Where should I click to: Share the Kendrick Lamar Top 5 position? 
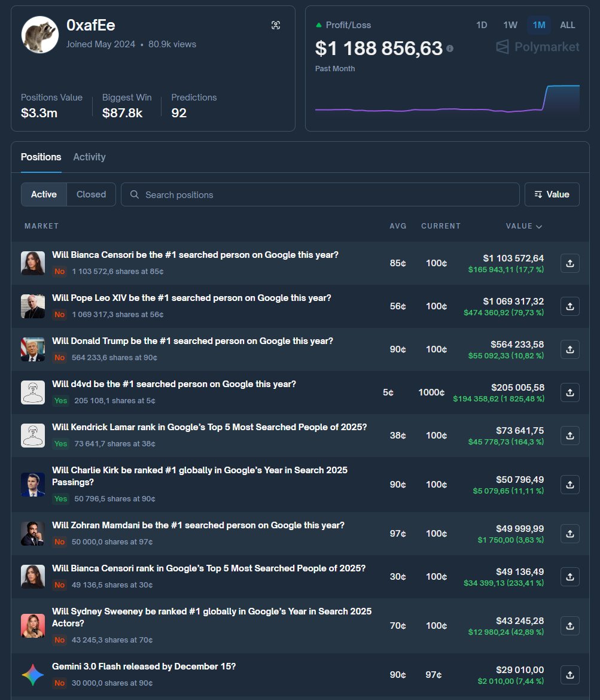click(x=570, y=436)
